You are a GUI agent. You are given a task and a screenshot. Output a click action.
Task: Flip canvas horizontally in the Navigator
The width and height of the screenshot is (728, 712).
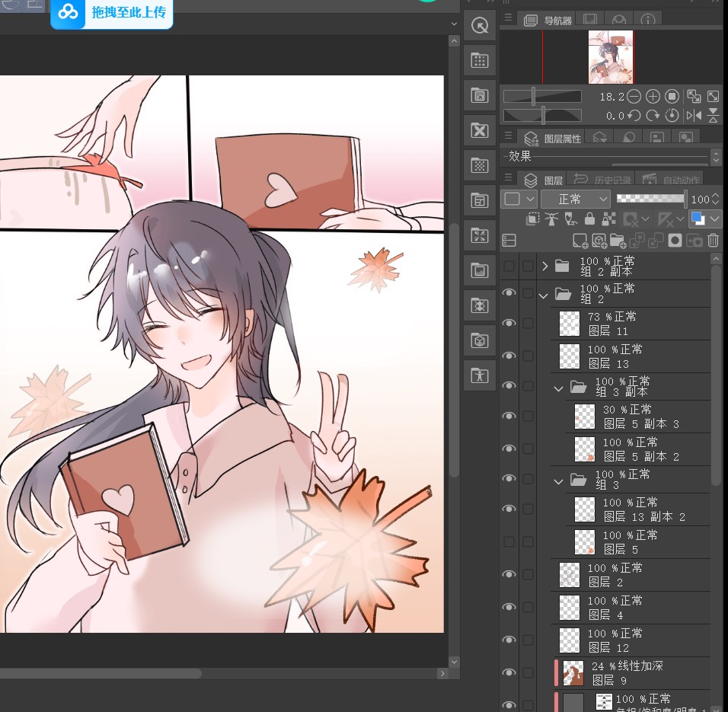click(x=694, y=116)
